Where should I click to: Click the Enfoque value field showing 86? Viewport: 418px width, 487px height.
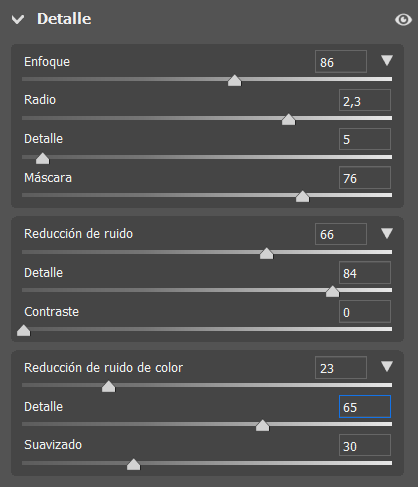[x=341, y=62]
